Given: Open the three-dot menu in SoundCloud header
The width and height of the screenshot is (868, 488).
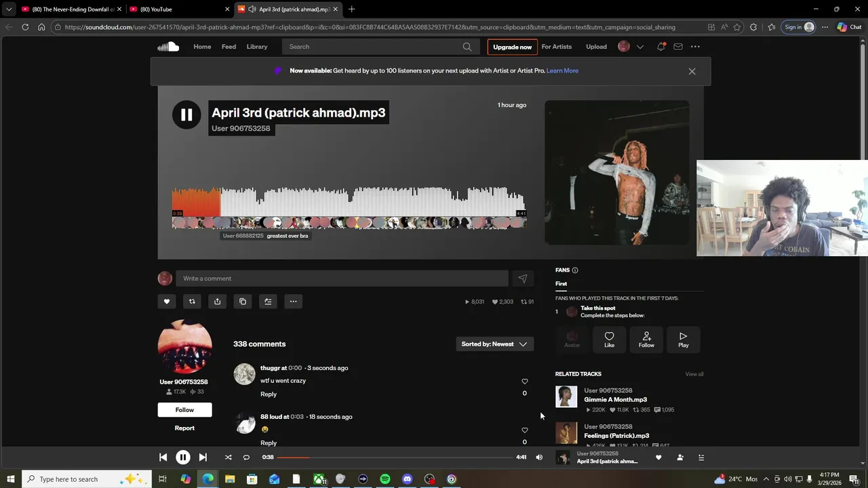Looking at the screenshot, I should [x=695, y=47].
